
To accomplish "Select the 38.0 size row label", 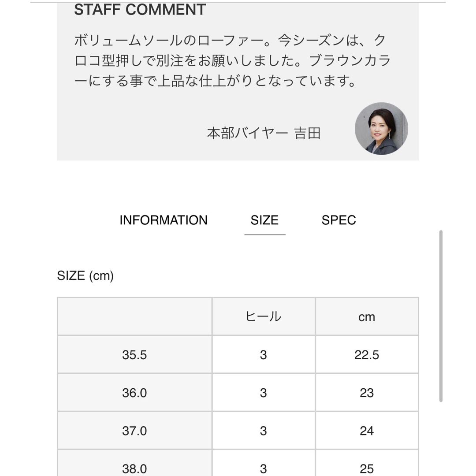I will pyautogui.click(x=134, y=469).
